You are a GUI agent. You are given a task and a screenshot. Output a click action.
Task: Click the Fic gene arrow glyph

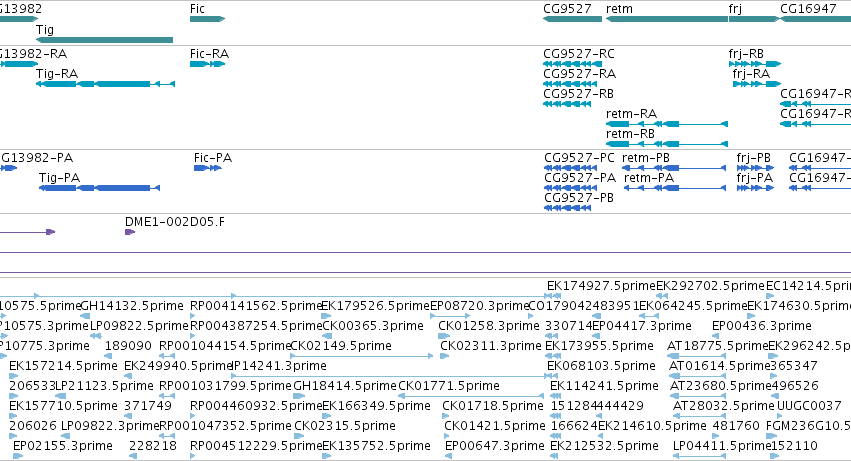(x=207, y=19)
